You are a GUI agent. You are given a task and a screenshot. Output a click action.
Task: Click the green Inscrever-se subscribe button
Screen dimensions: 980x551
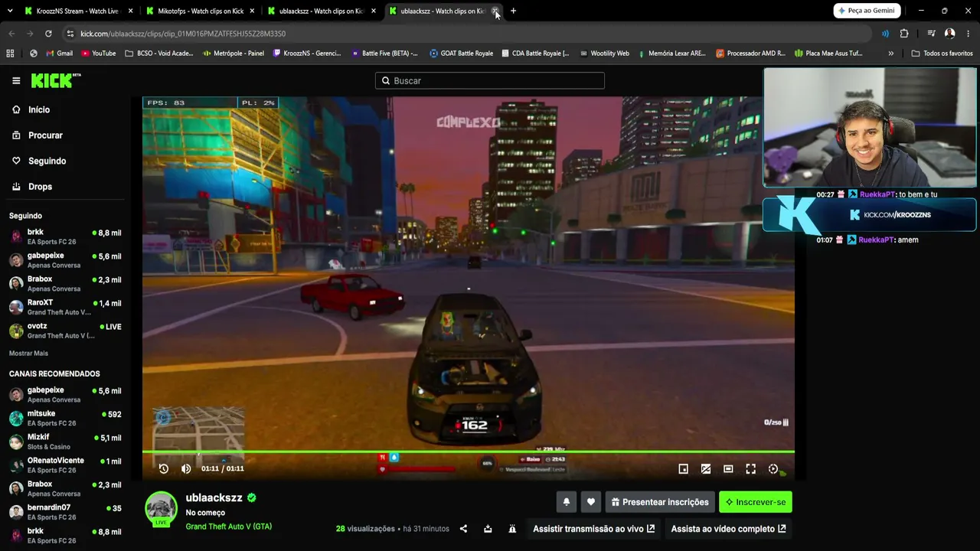click(756, 502)
